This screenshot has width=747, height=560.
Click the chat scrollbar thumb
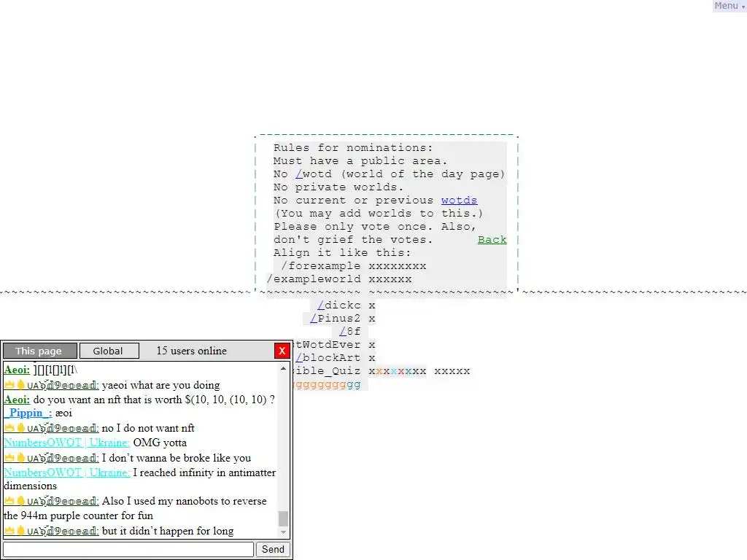coord(284,518)
